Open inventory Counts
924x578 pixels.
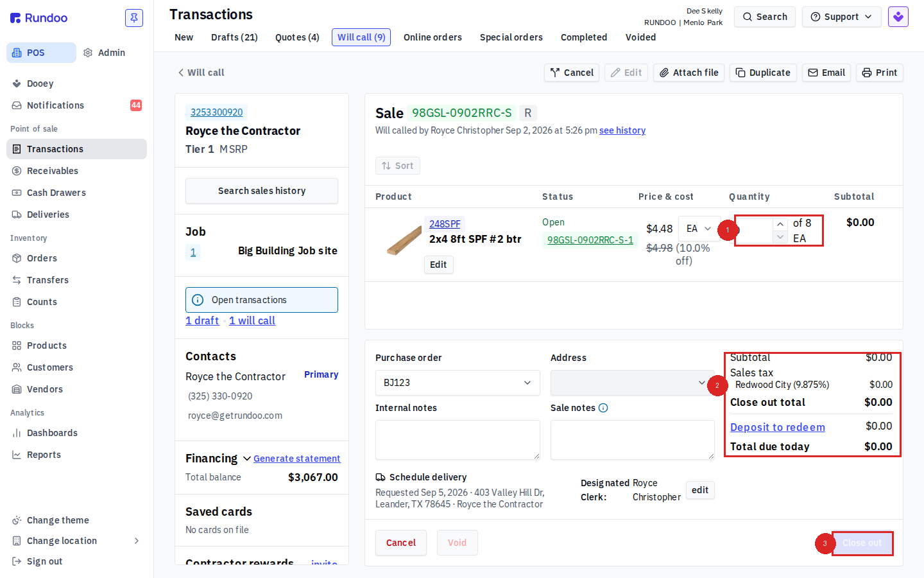click(x=42, y=302)
